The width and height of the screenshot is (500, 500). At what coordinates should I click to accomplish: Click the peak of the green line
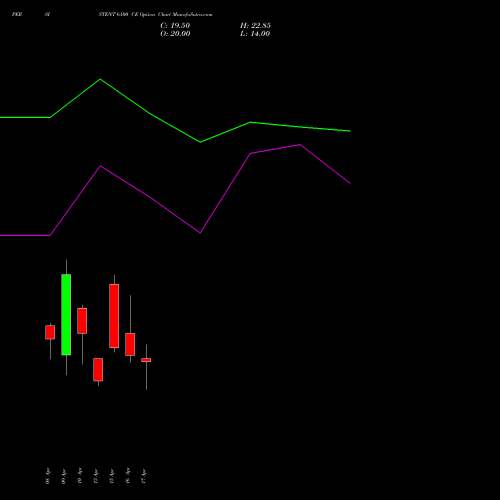[100, 79]
